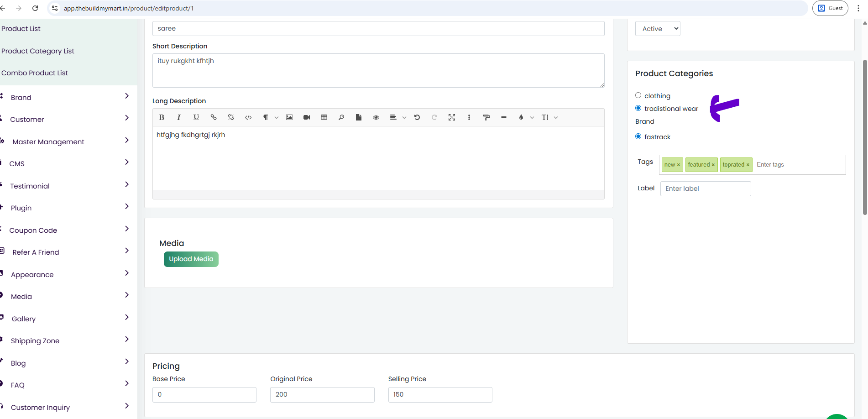The height and width of the screenshot is (419, 868).
Task: Open text color dropdown arrow
Action: [532, 117]
